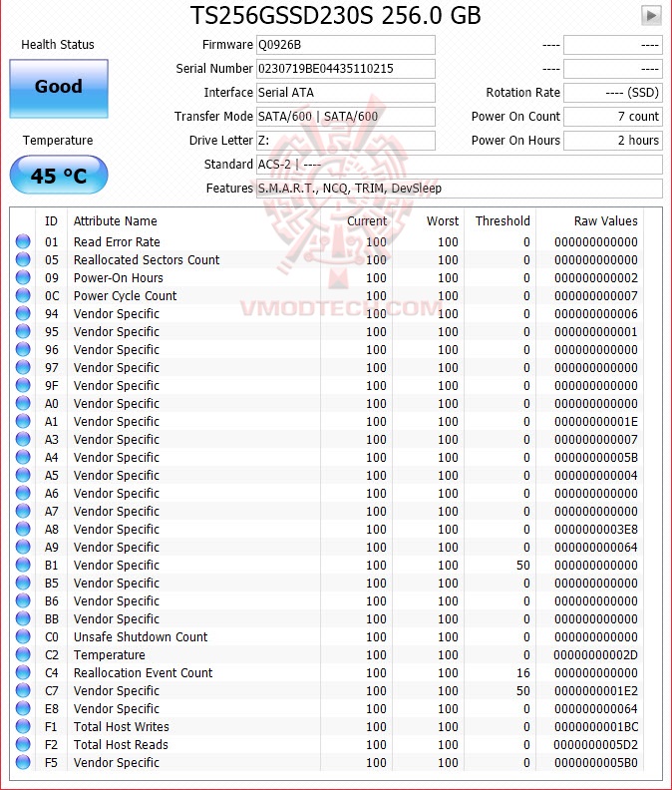This screenshot has width=672, height=790.
Task: Click status icon for Temperature attribute
Action: point(23,655)
